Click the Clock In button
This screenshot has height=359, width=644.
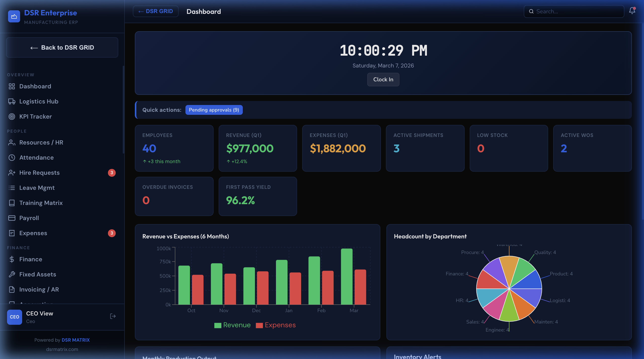click(x=383, y=79)
